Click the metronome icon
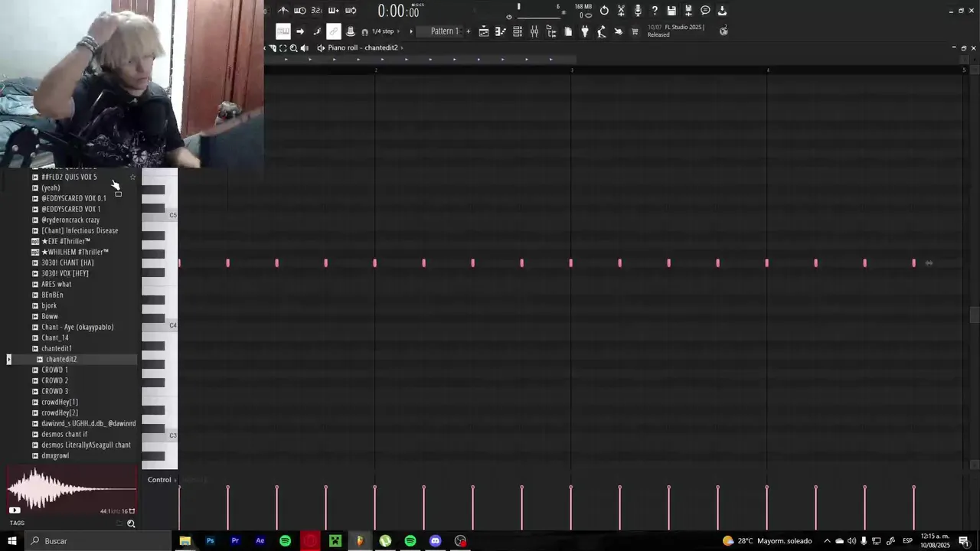This screenshot has width=980, height=551. point(283,11)
